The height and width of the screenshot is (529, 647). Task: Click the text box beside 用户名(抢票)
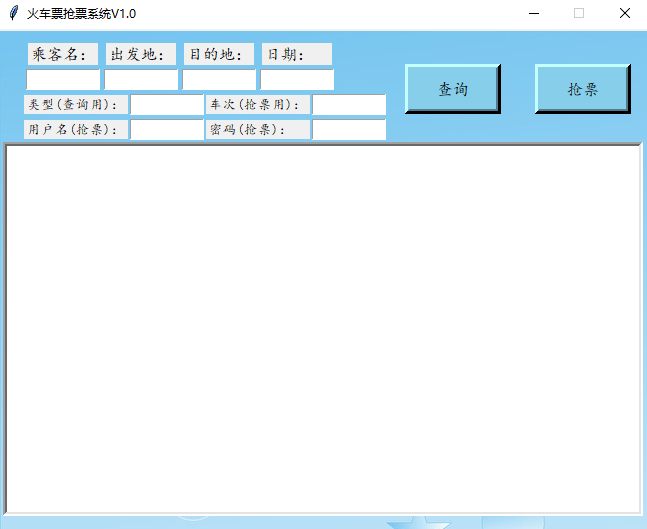(167, 129)
